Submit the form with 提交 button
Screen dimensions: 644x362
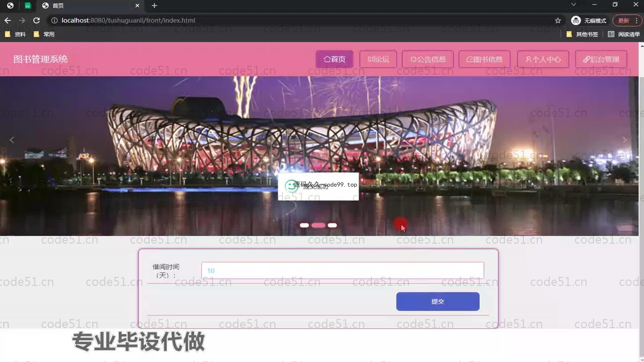coord(438,301)
